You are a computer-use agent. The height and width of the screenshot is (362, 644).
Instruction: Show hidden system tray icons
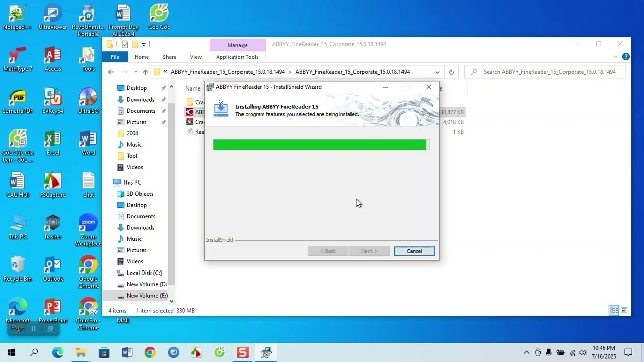526,353
